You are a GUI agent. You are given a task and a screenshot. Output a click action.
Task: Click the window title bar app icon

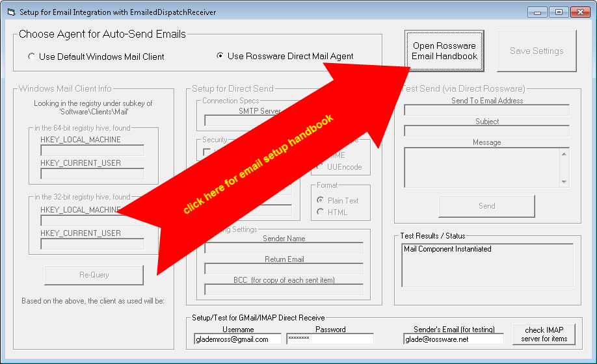[10, 12]
